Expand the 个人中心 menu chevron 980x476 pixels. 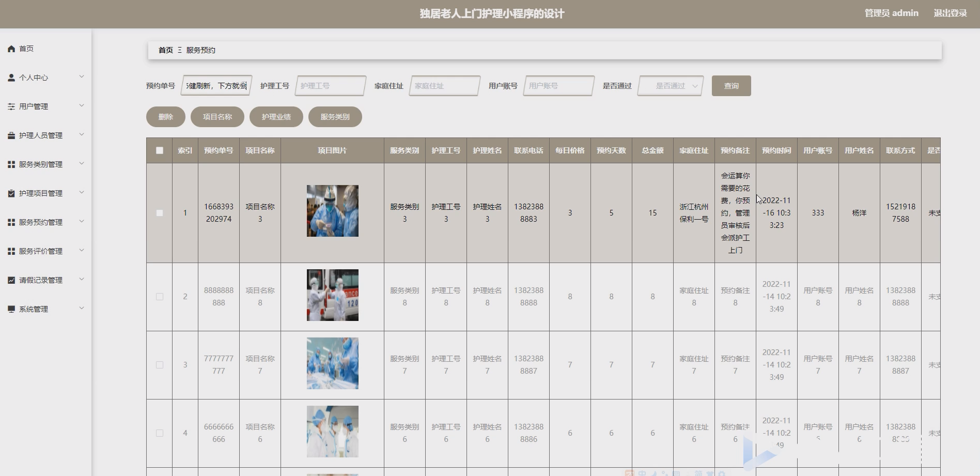coord(82,77)
